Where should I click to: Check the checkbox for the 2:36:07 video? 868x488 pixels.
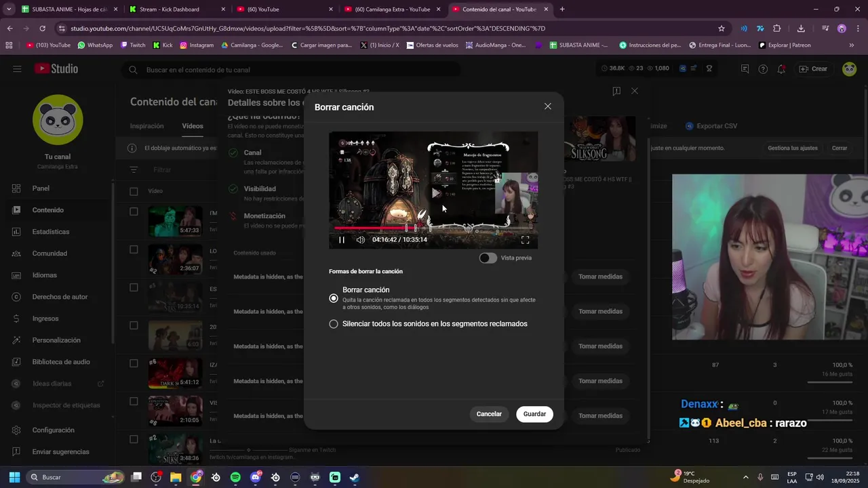[134, 249]
